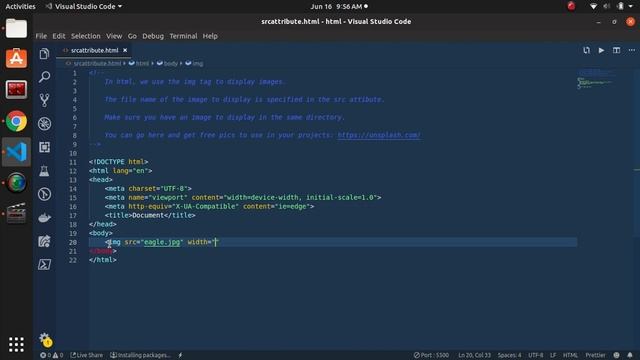Show Applications grid in the dock
The width and height of the screenshot is (640, 360).
(x=16, y=344)
